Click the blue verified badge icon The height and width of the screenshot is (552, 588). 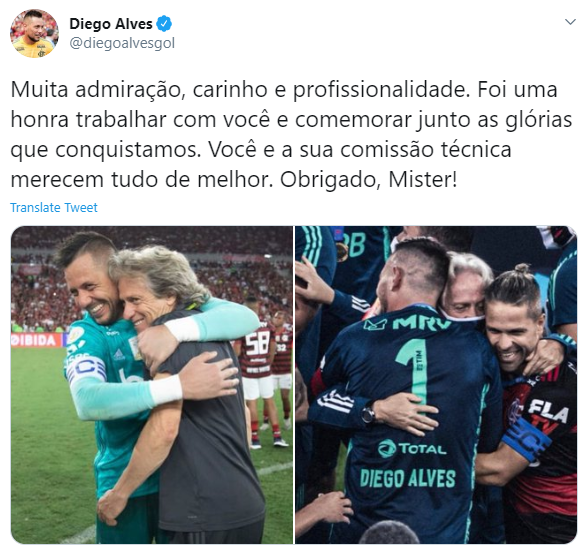[x=164, y=24]
